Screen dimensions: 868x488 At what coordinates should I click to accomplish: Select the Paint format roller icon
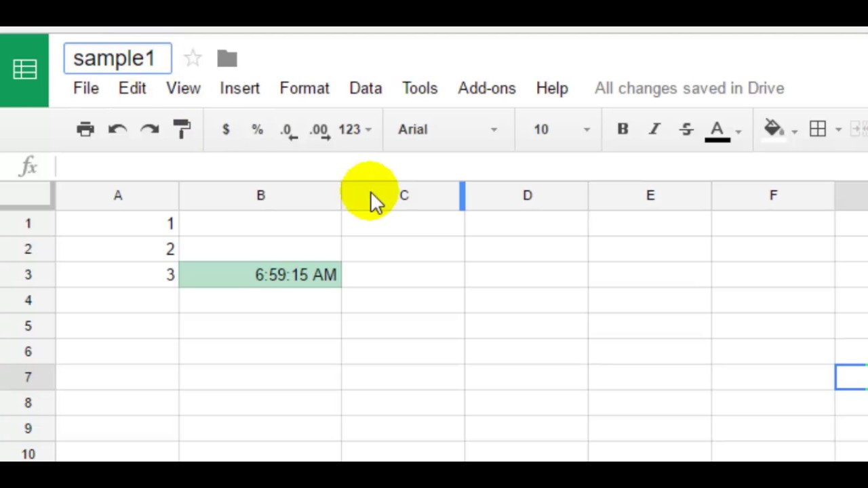point(182,129)
